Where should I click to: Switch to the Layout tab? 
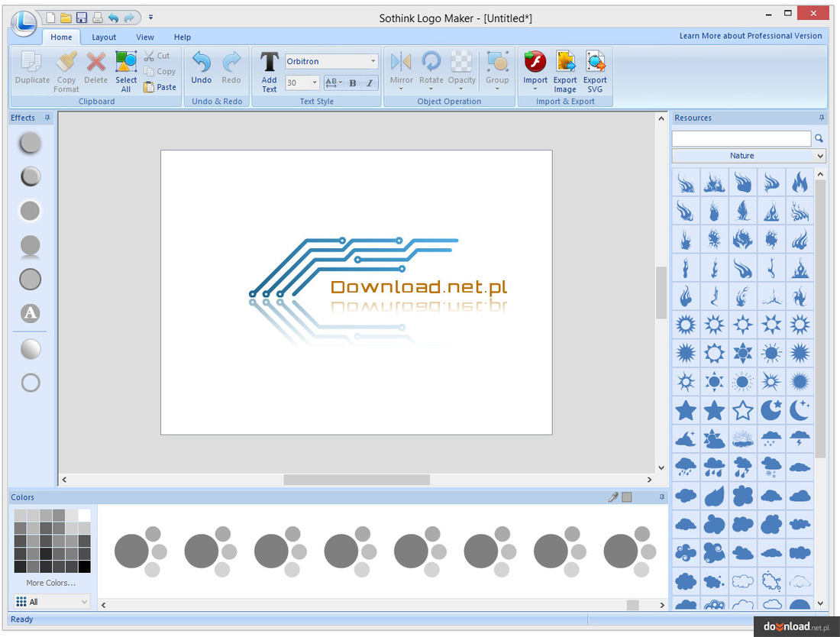(103, 37)
